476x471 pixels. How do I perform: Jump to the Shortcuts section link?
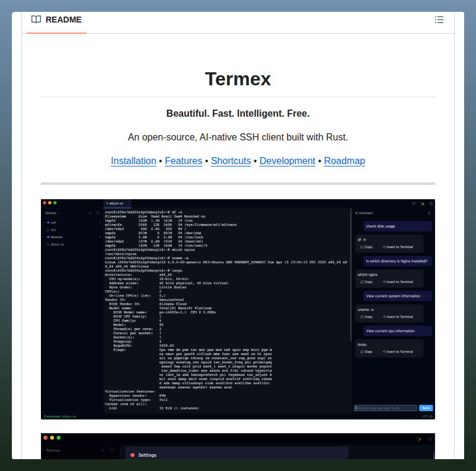pyautogui.click(x=231, y=161)
